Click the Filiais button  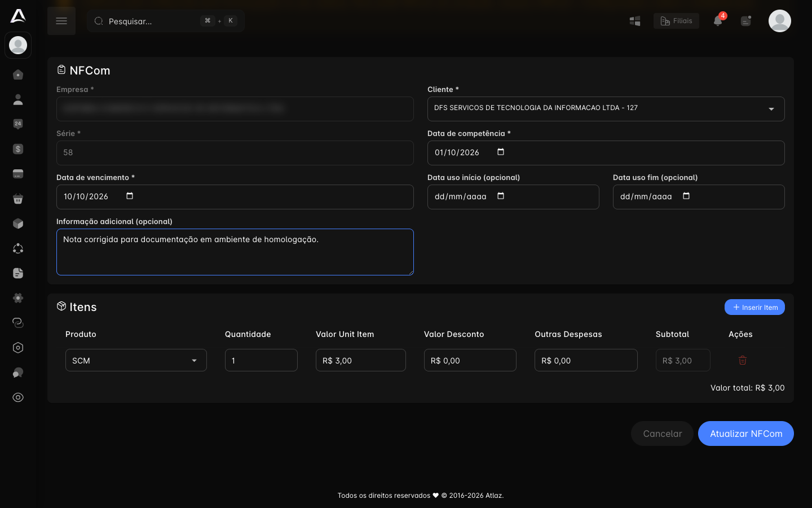(x=676, y=21)
